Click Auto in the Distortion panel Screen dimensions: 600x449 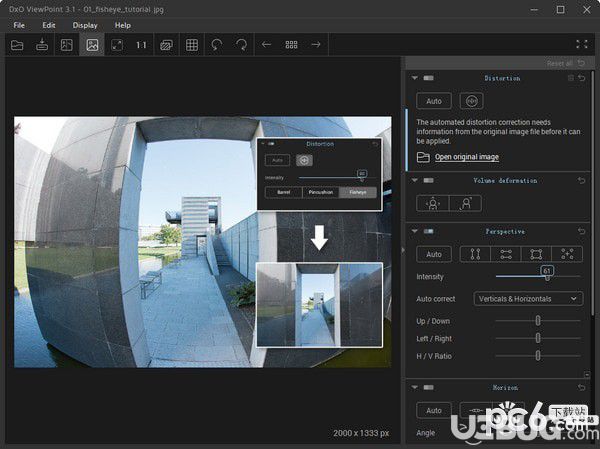click(x=434, y=101)
